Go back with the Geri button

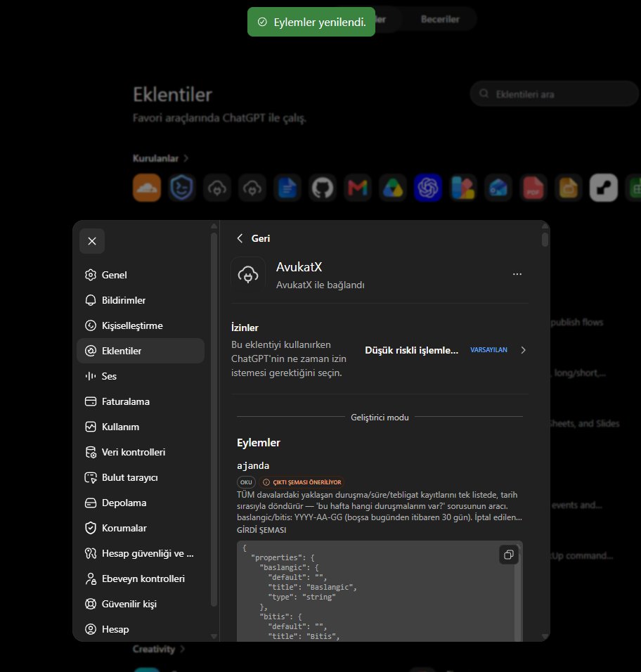tap(253, 238)
